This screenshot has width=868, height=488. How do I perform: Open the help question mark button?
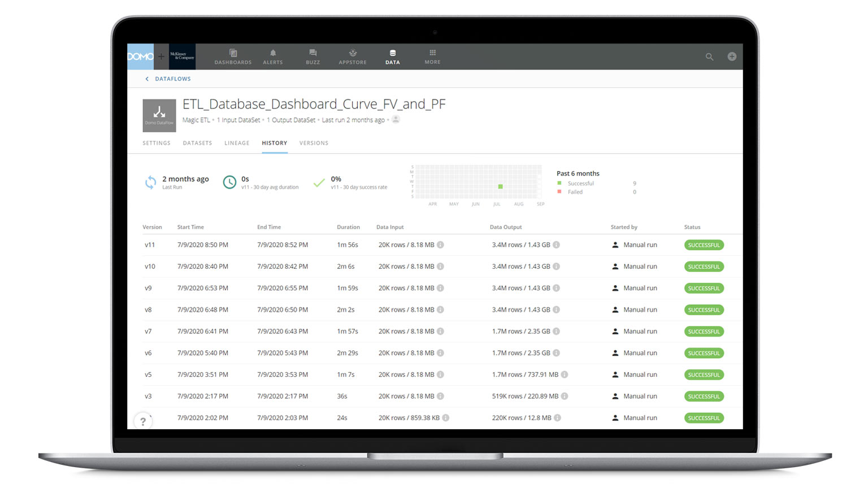tap(143, 421)
